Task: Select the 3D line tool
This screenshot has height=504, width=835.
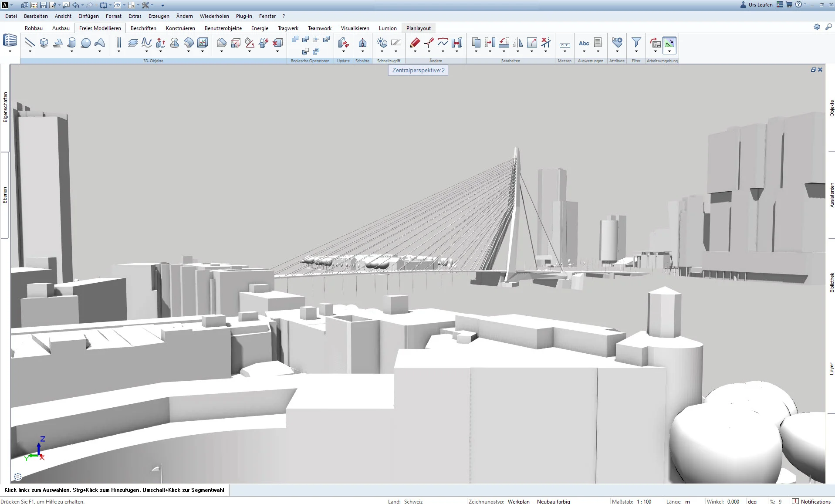Action: (x=30, y=43)
